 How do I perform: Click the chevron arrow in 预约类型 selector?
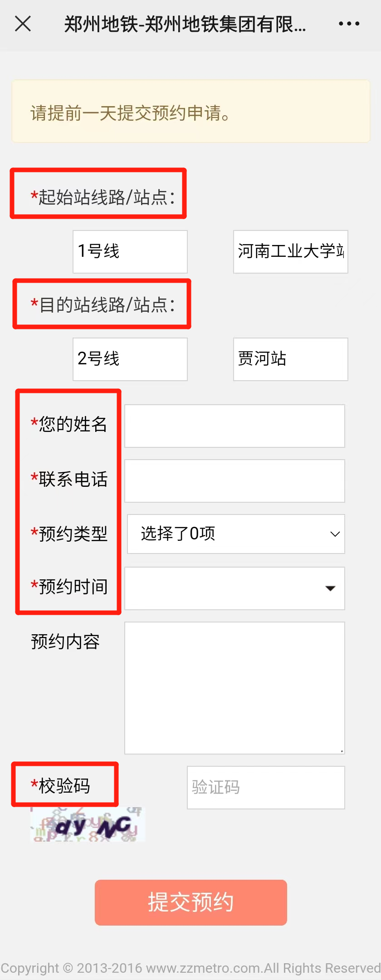[x=335, y=534]
